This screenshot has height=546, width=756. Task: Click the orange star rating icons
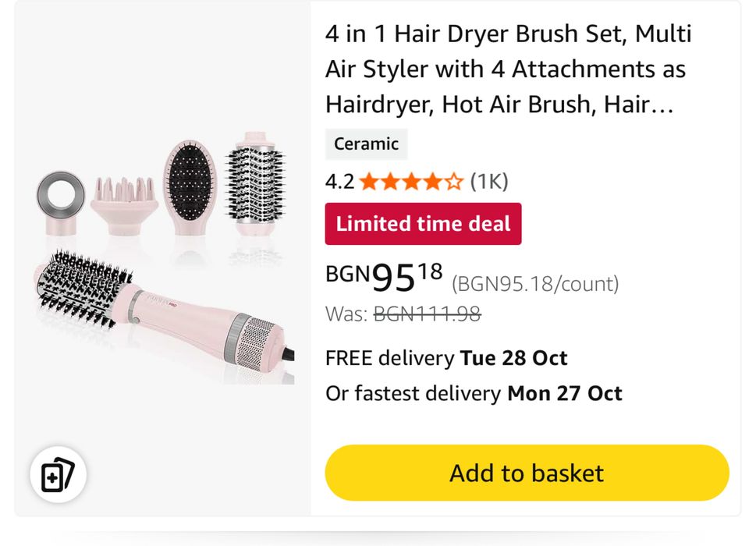click(411, 183)
